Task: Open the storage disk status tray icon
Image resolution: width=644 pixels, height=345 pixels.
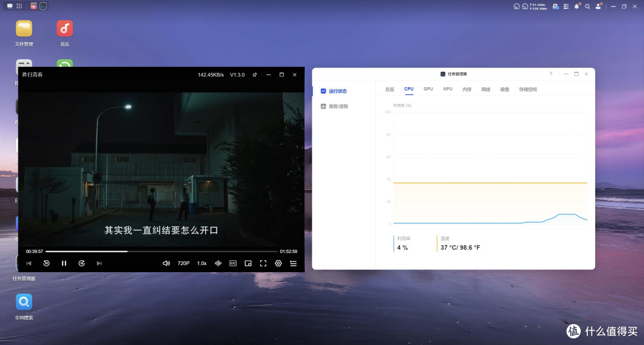Action: coord(556,7)
